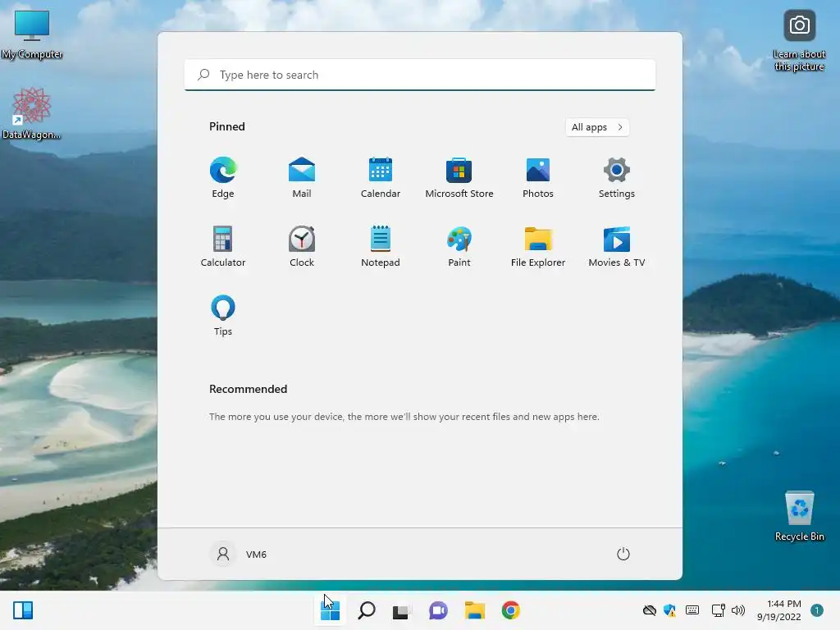Open the Edge browser from pinned apps
The height and width of the screenshot is (630, 840).
223,177
